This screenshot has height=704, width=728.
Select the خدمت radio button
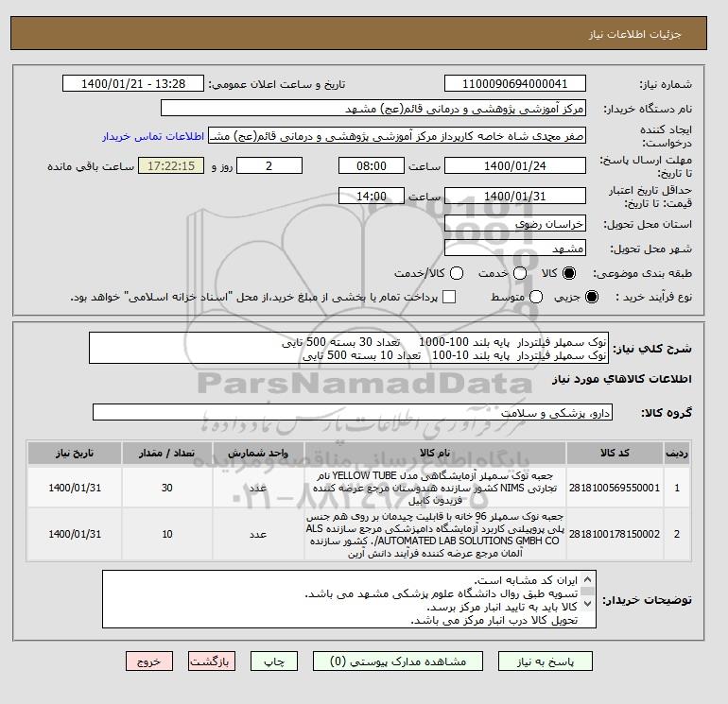(x=520, y=273)
